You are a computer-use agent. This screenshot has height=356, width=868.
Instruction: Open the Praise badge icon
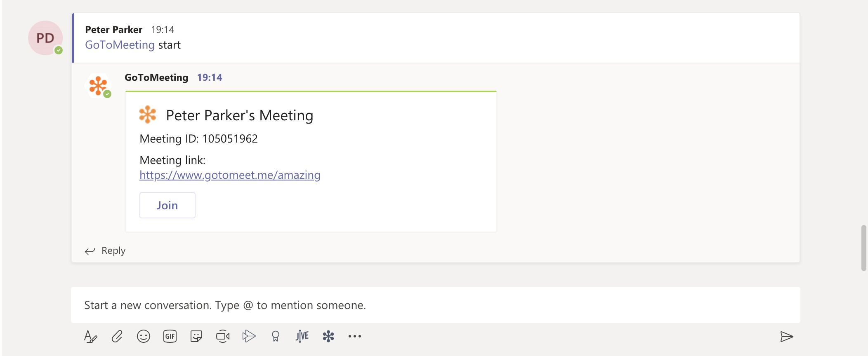[276, 337]
